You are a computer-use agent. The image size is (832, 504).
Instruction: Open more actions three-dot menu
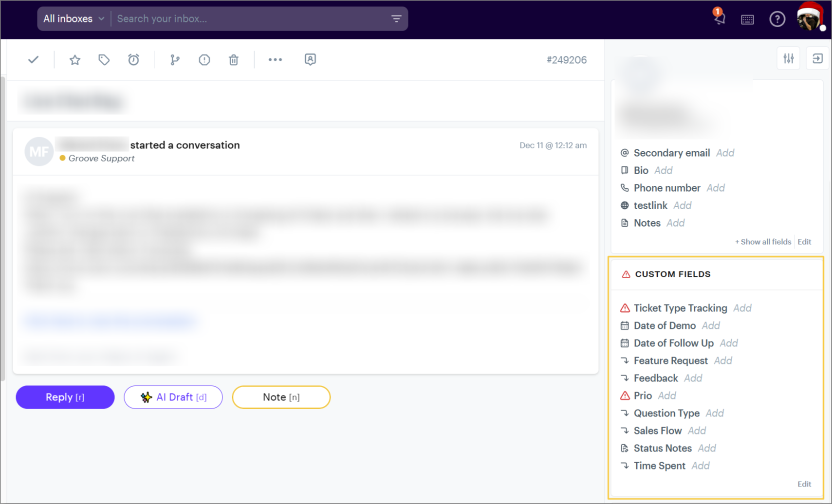click(275, 60)
